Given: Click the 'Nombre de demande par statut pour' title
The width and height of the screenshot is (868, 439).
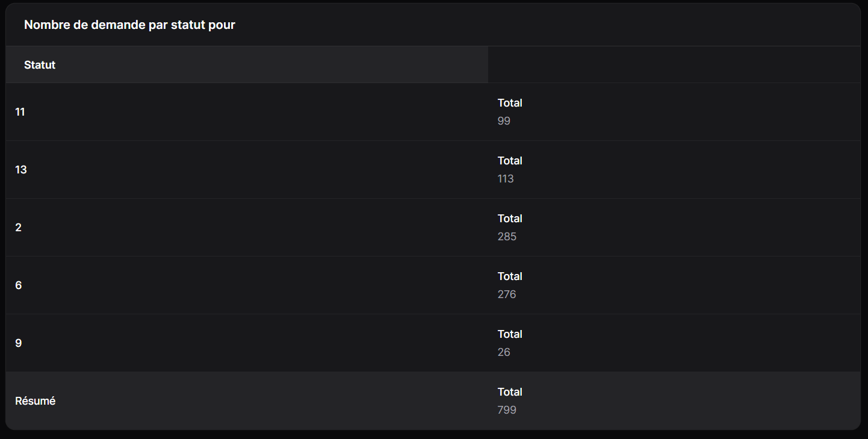Looking at the screenshot, I should (x=129, y=25).
